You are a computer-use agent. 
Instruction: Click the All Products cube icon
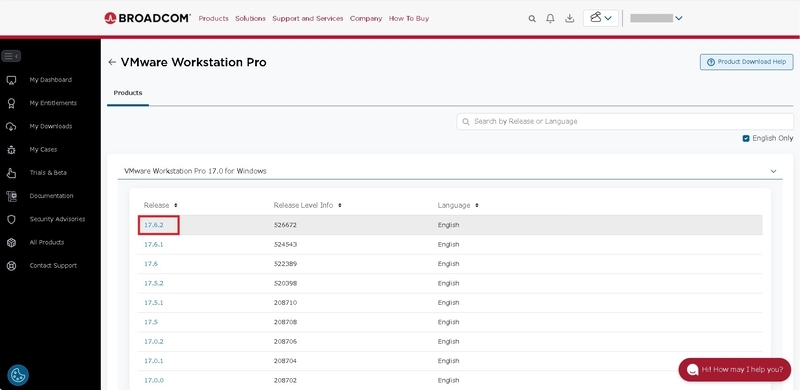click(x=11, y=242)
